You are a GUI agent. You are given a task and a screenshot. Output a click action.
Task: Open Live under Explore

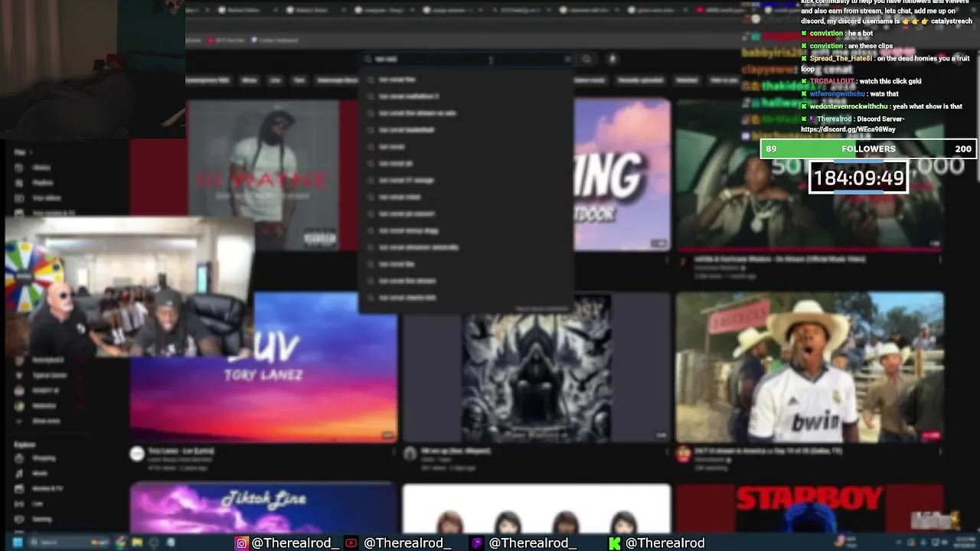[38, 504]
